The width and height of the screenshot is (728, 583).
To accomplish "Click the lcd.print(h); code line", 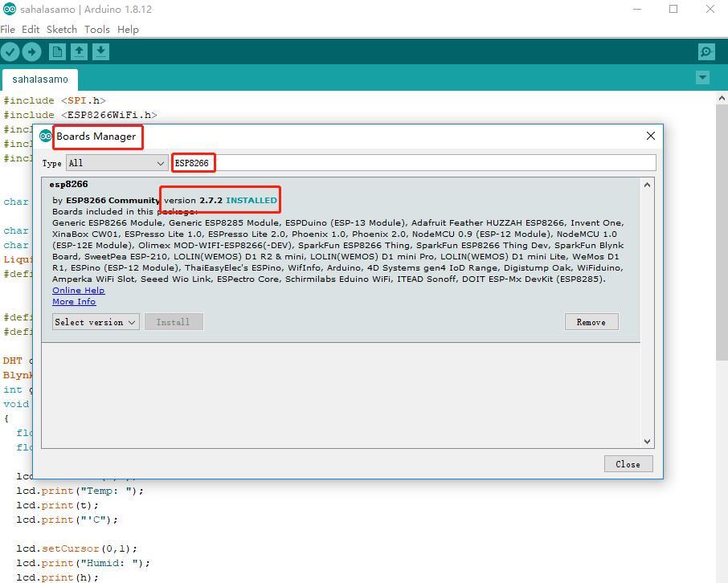I will [x=58, y=577].
